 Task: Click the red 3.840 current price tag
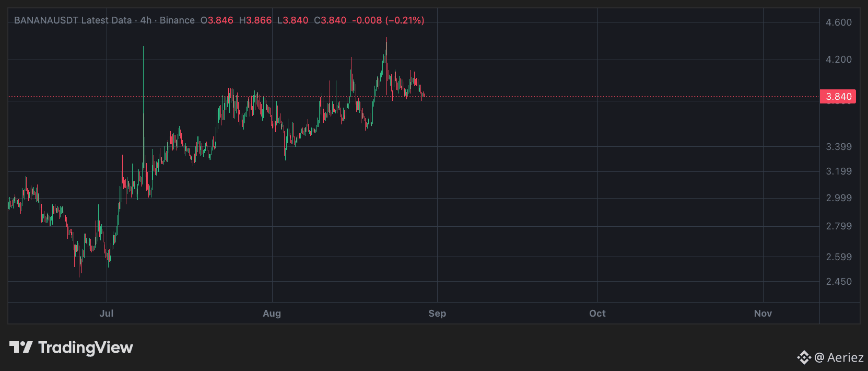coord(838,97)
